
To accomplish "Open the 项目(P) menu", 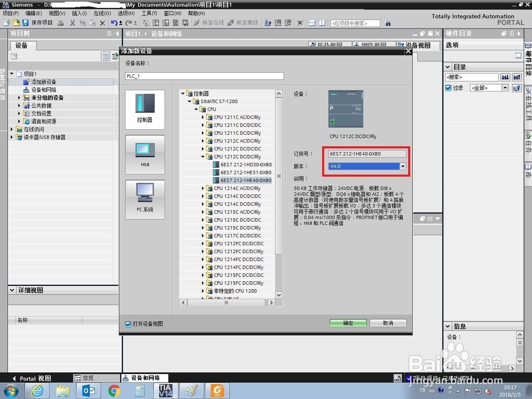I will [11, 13].
